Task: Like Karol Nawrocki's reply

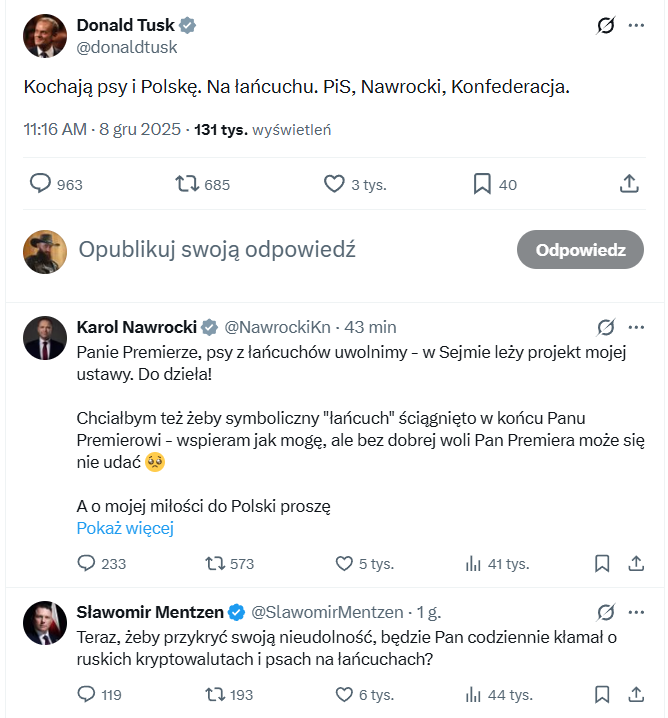Action: (x=344, y=563)
